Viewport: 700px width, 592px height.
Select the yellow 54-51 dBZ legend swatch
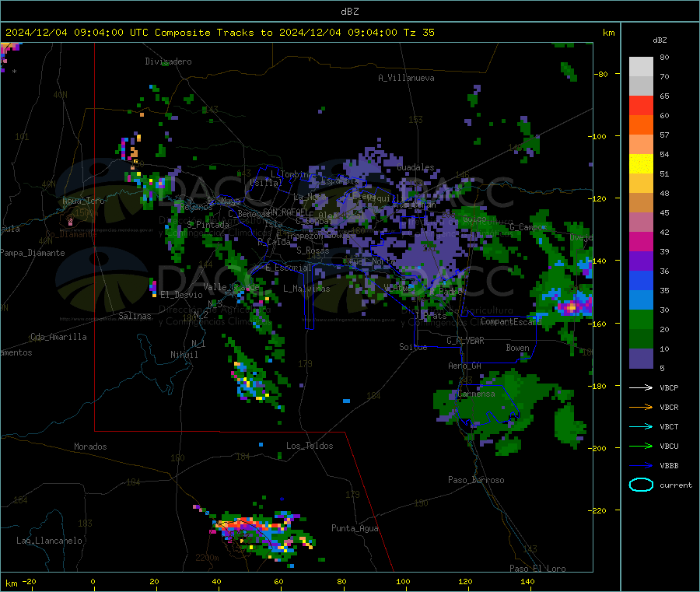pos(641,164)
